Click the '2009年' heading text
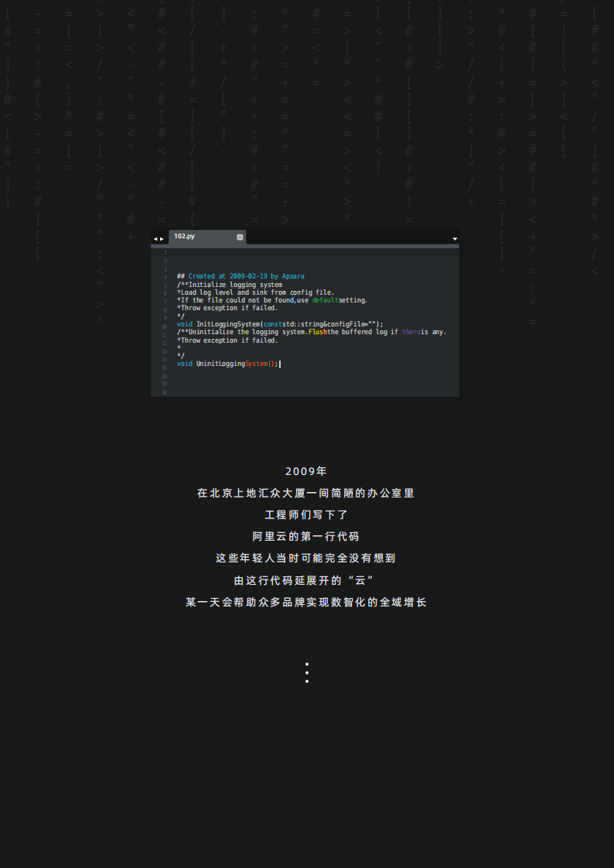Screen dimensions: 614x868 click(306, 471)
